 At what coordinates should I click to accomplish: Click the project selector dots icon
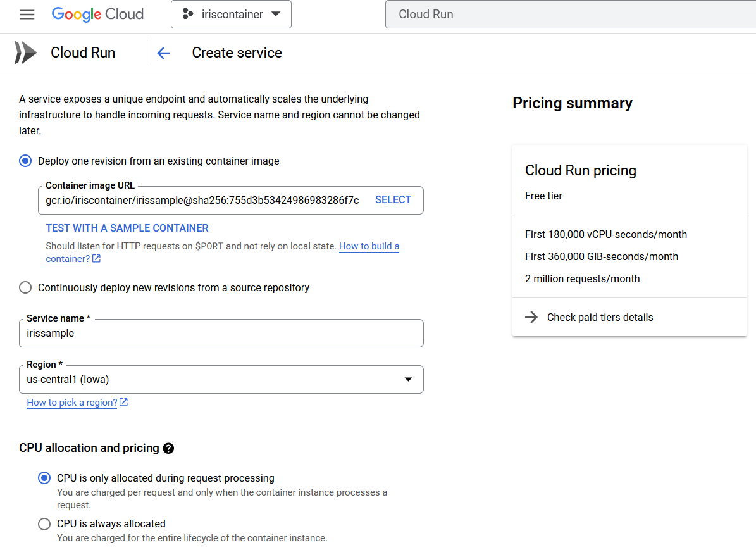point(187,14)
